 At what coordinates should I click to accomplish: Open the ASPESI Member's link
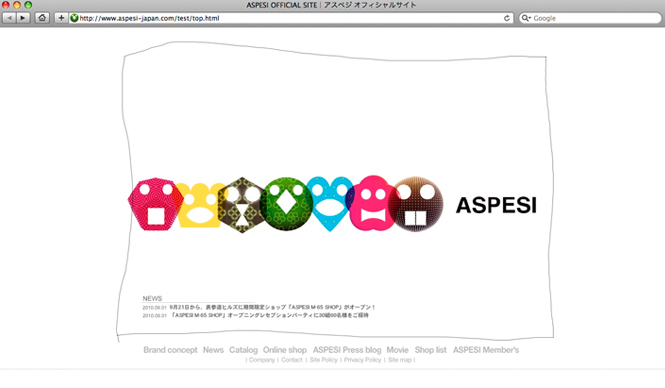pyautogui.click(x=486, y=350)
